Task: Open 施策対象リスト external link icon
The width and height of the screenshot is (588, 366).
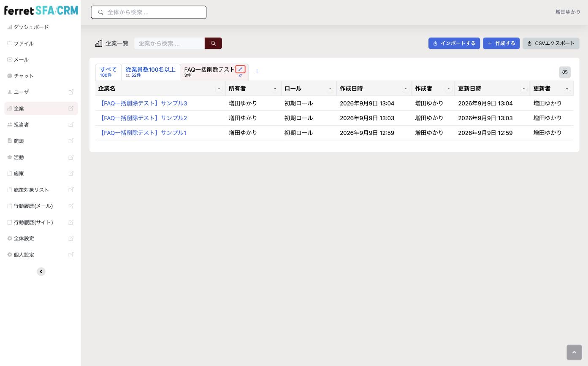Action: (71, 190)
